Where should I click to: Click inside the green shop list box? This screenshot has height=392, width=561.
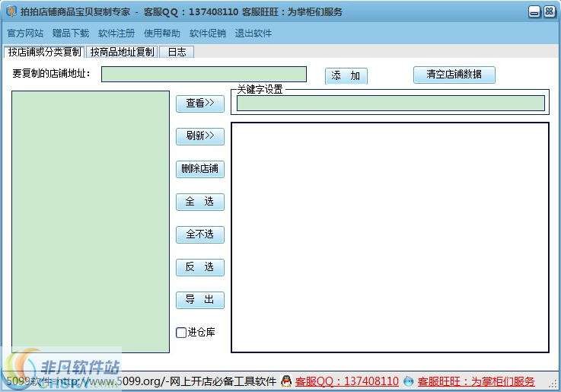tap(91, 221)
